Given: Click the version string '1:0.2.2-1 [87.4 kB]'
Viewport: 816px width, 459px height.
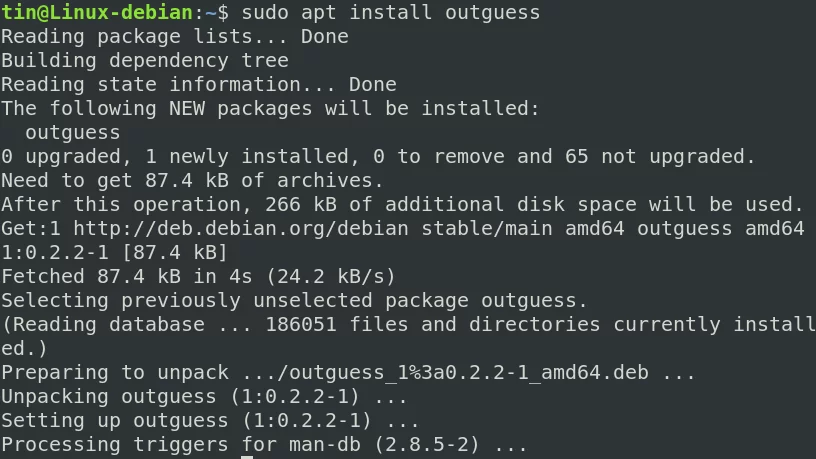Looking at the screenshot, I should (114, 252).
